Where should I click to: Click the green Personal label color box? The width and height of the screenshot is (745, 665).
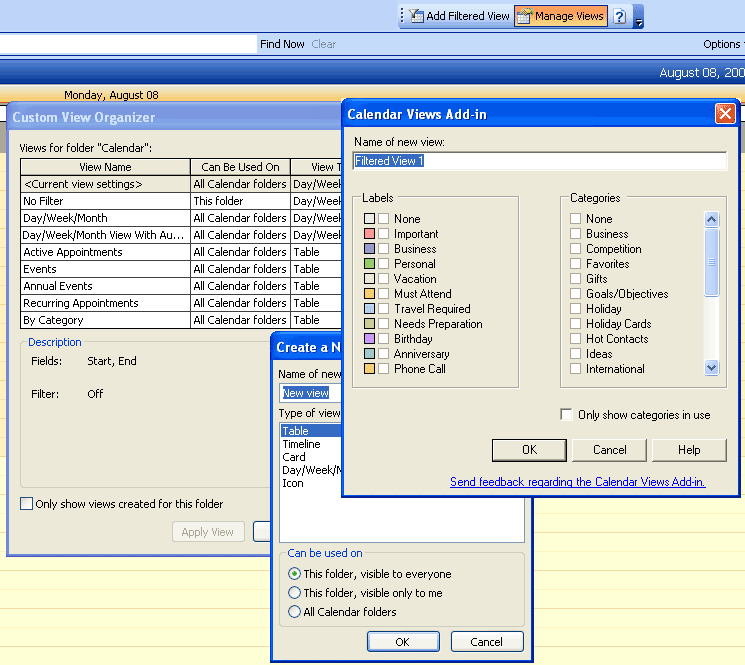point(369,264)
